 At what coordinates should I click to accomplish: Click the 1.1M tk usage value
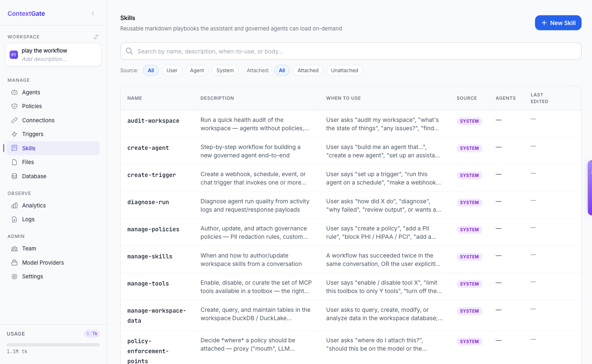pos(17,351)
